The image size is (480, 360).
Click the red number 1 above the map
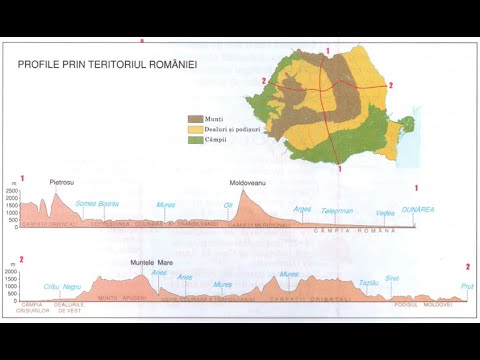click(x=328, y=51)
